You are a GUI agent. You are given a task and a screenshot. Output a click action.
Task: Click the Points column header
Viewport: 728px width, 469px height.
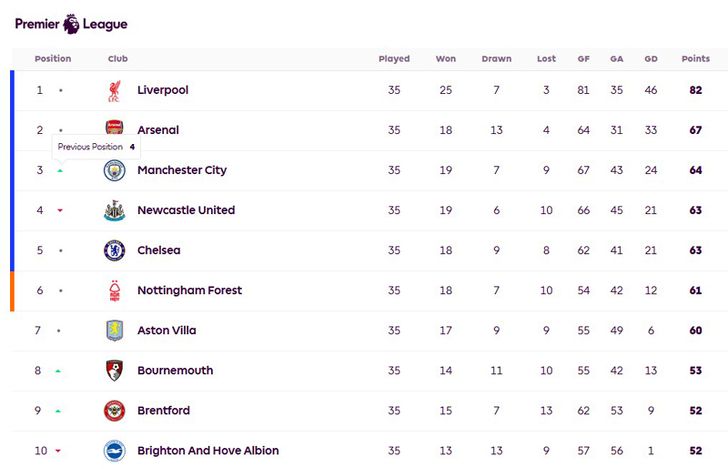tap(696, 59)
